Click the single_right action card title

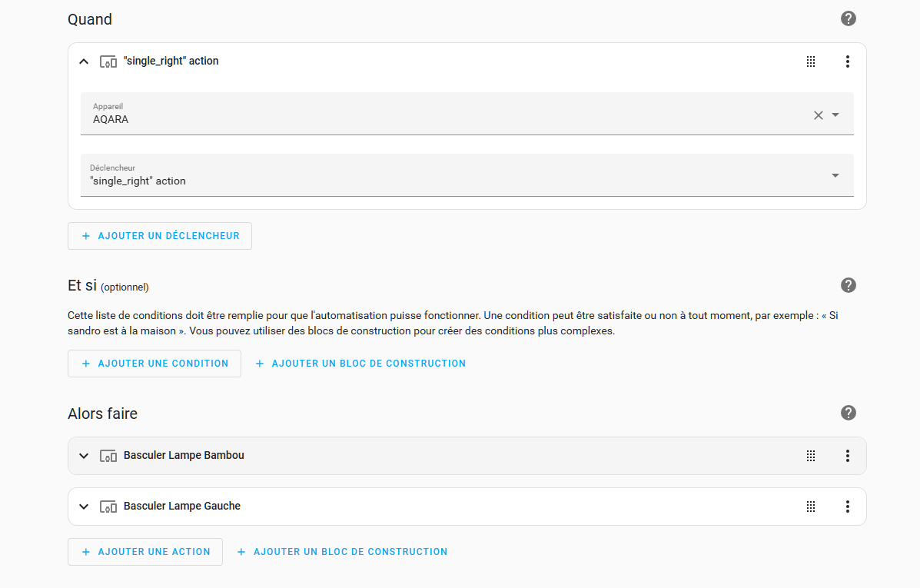coord(171,61)
